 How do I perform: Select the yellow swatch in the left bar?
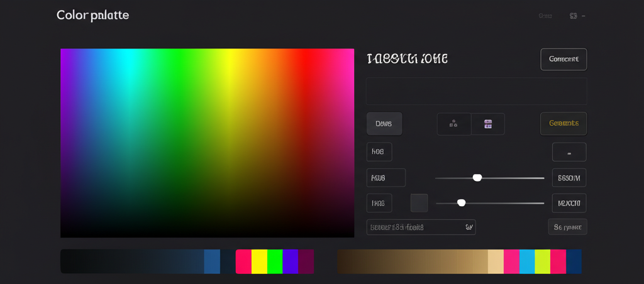point(259,261)
